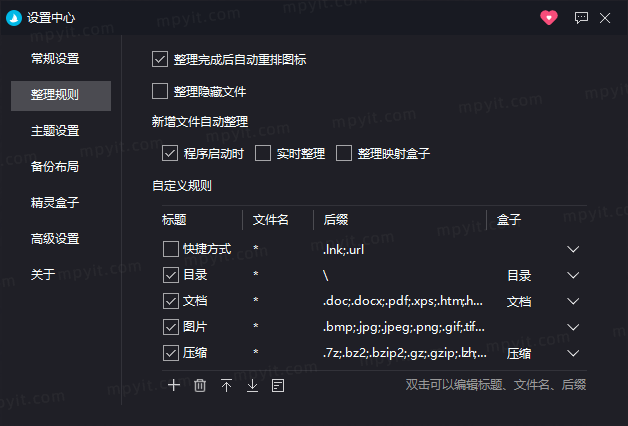Enable 整理映射盒子 checkbox
The height and width of the screenshot is (426, 628).
point(344,153)
